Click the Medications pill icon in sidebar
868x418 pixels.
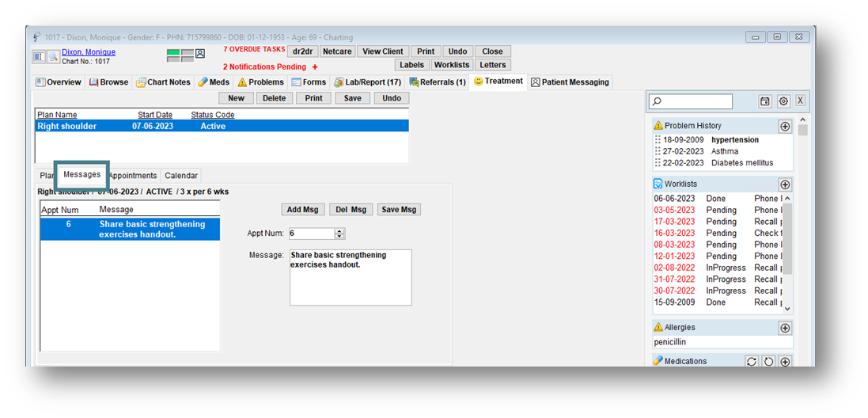[658, 361]
